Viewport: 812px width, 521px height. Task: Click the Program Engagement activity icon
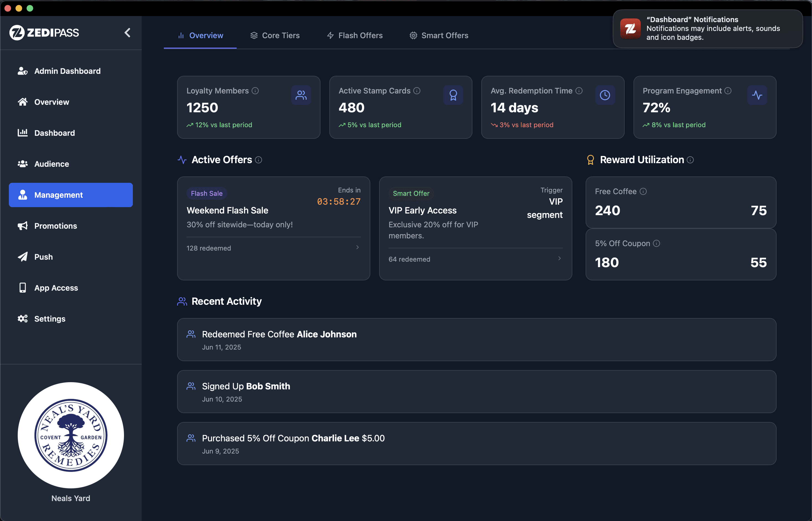pyautogui.click(x=757, y=95)
